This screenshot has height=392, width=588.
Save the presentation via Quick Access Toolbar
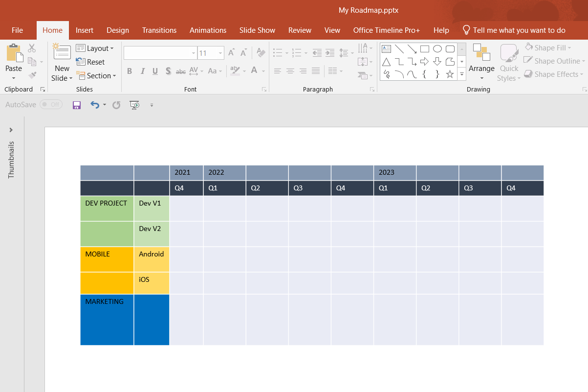(x=77, y=105)
